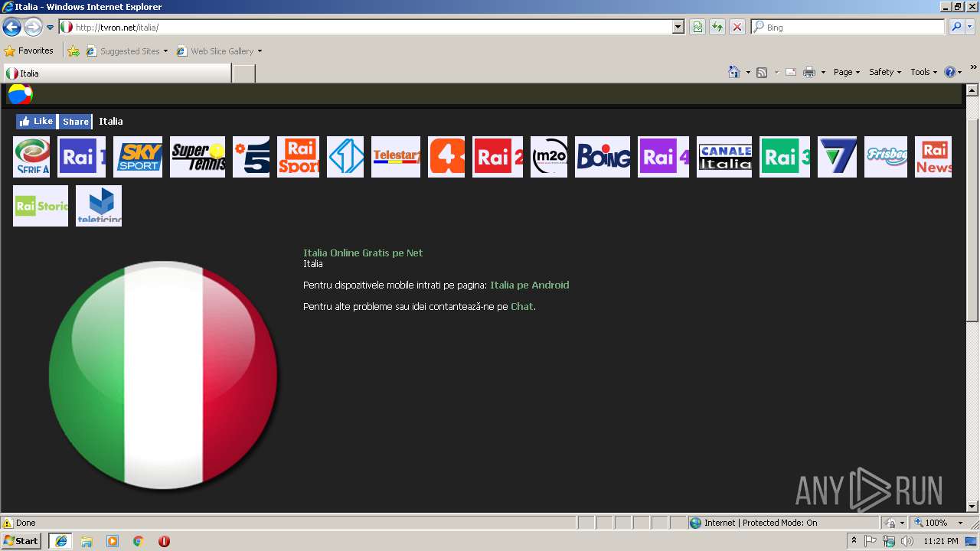Open the Safety menu
This screenshot has width=980, height=551.
[885, 72]
